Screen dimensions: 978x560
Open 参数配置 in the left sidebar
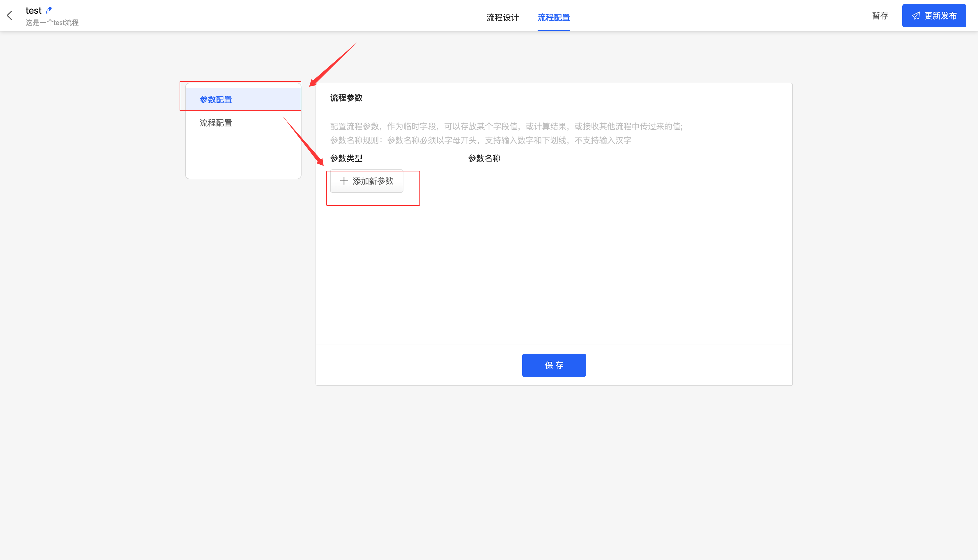[x=216, y=100]
